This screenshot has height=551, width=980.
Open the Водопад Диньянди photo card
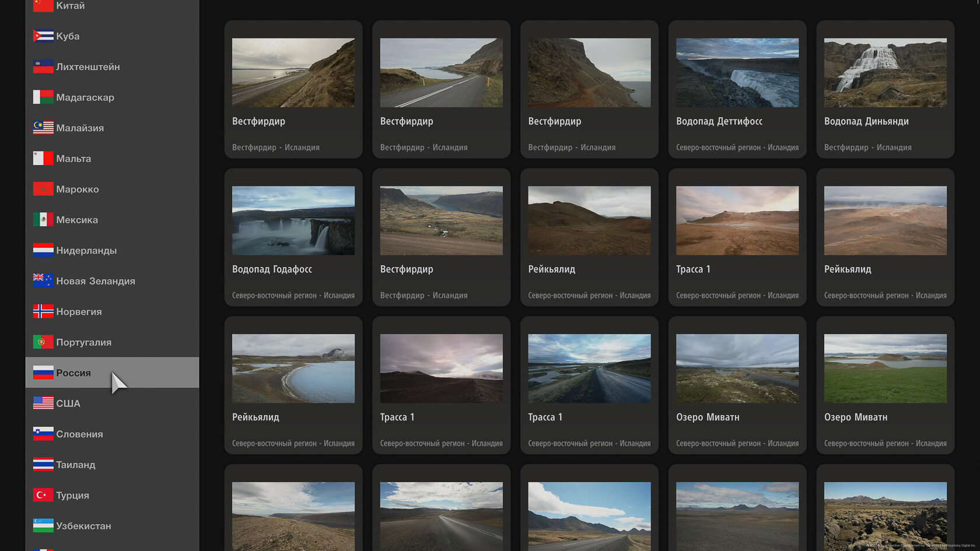tap(885, 89)
